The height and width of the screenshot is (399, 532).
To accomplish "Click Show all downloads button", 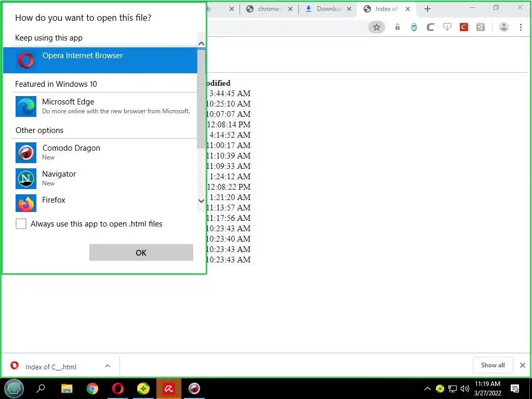I will pyautogui.click(x=493, y=365).
